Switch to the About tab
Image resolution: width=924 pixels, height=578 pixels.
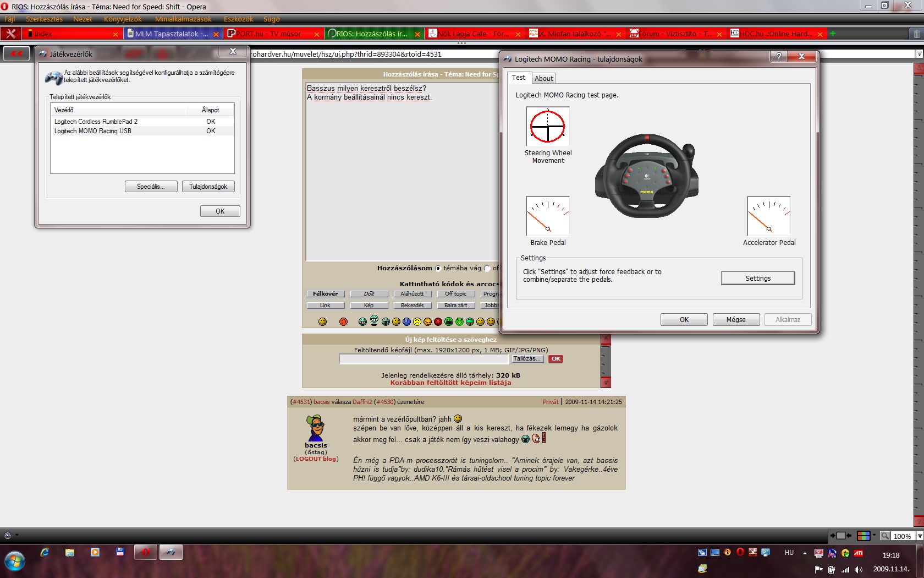click(x=543, y=78)
